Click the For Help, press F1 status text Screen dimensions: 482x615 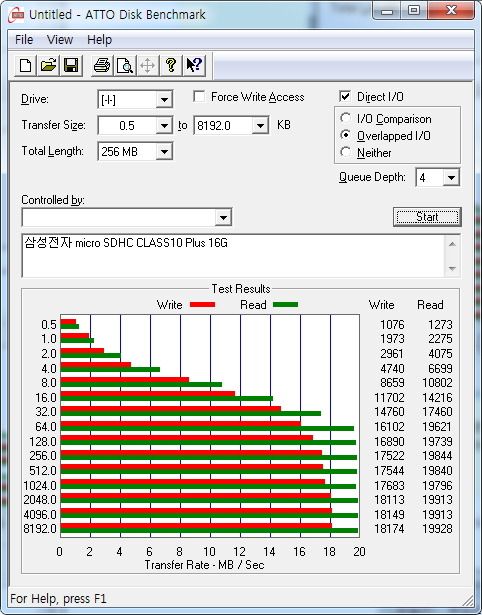[x=58, y=599]
